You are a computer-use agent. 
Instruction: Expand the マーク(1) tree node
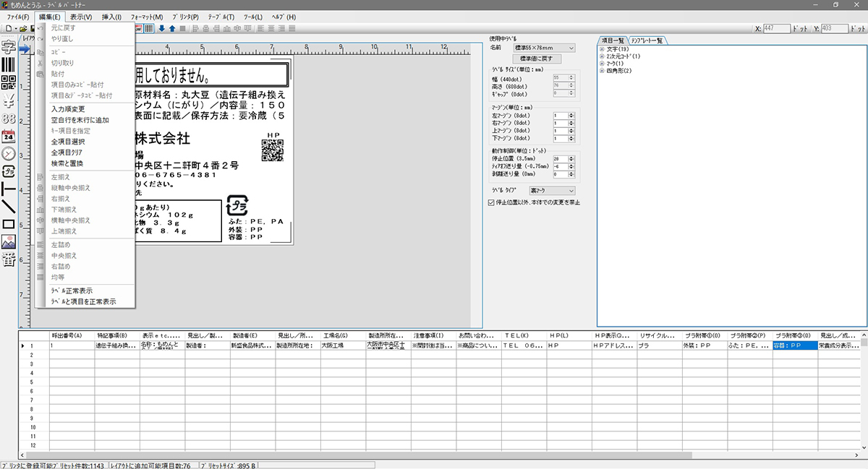click(x=602, y=64)
